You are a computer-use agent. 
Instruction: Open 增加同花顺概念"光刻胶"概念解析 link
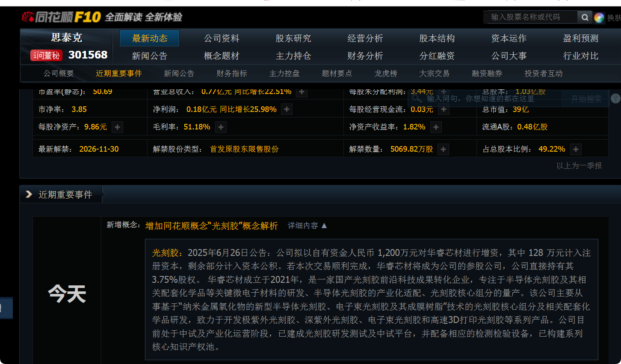211,226
